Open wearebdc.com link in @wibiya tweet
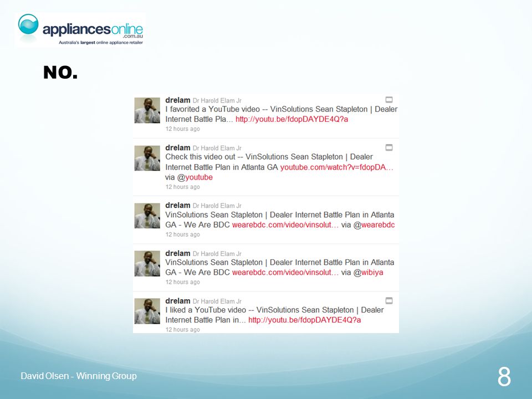 [285, 273]
